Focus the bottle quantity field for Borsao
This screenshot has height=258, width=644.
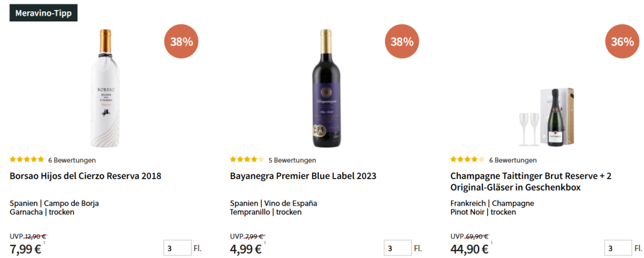pos(177,249)
